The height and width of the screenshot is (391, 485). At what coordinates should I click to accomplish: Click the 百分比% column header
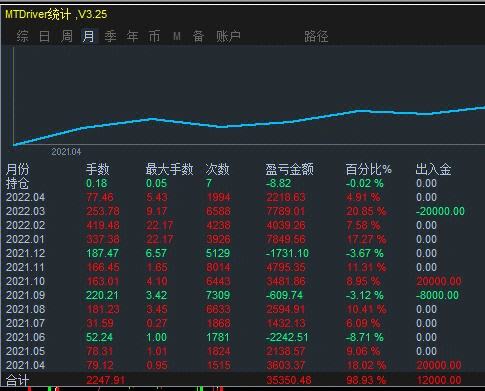(368, 169)
